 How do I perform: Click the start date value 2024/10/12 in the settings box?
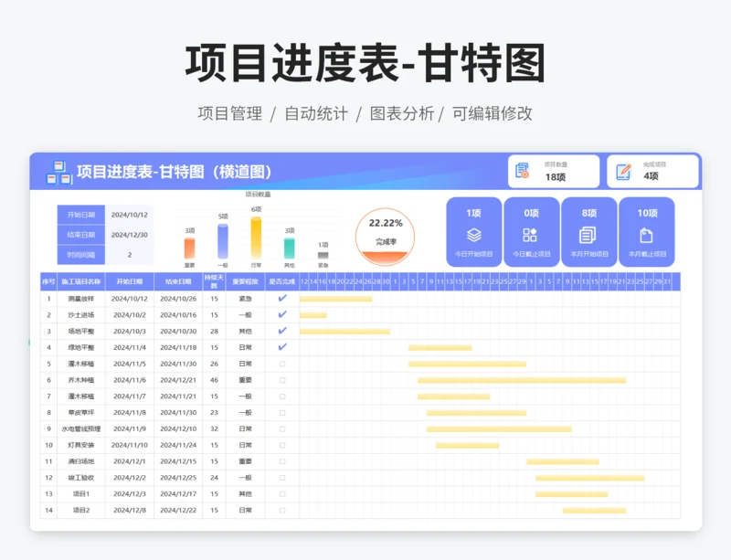(x=130, y=215)
